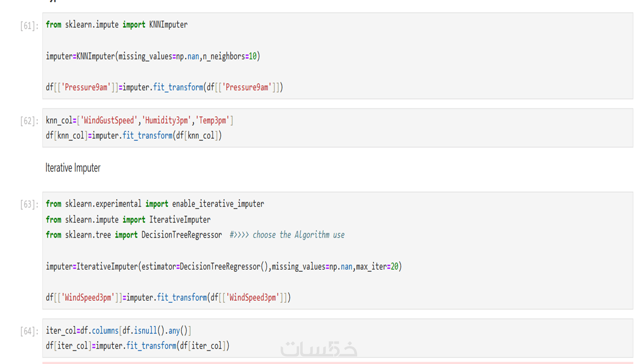This screenshot has width=638, height=364.
Task: Click the enable_iterative_imputer import line
Action: [155, 204]
